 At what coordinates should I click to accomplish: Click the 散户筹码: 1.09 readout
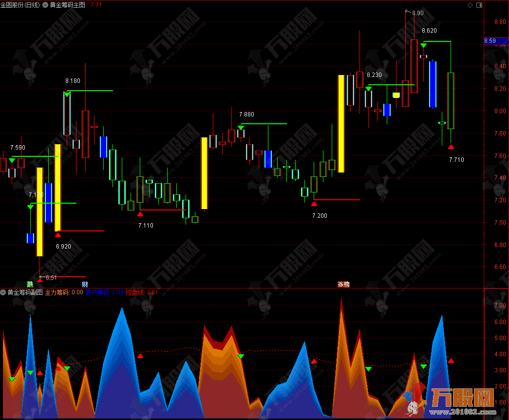pos(105,292)
